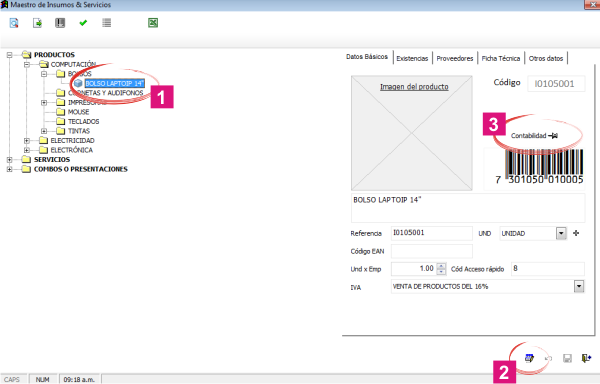Increase Und x Emp stepper value
This screenshot has height=384, width=600.
[x=441, y=266]
